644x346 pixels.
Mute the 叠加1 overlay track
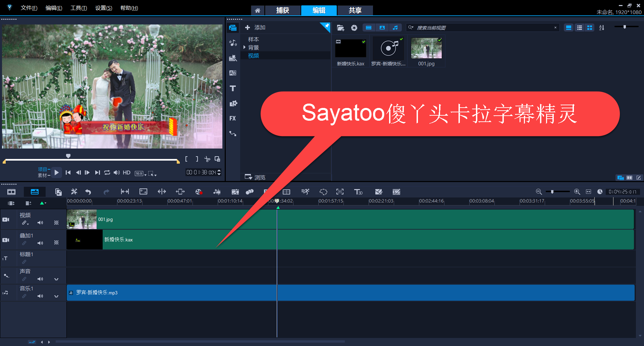click(x=40, y=243)
